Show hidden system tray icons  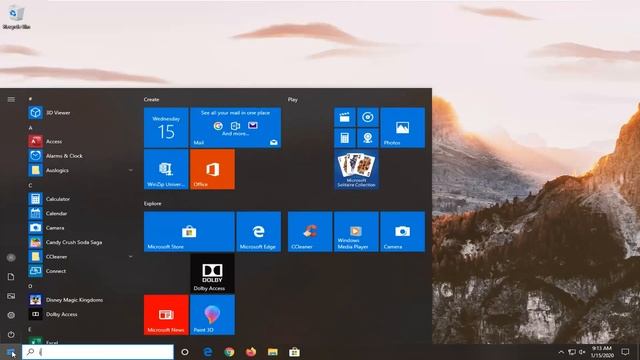point(561,352)
